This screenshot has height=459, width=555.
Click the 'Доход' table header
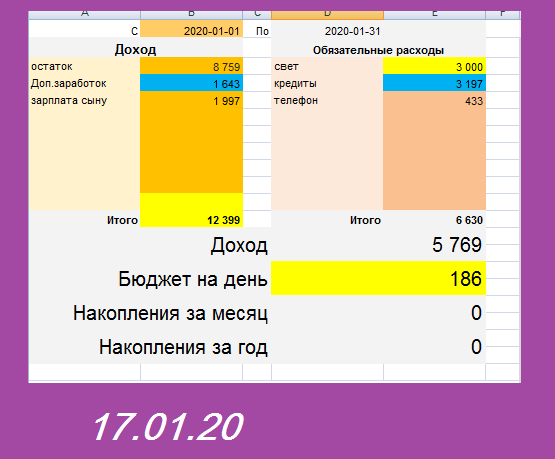(136, 49)
